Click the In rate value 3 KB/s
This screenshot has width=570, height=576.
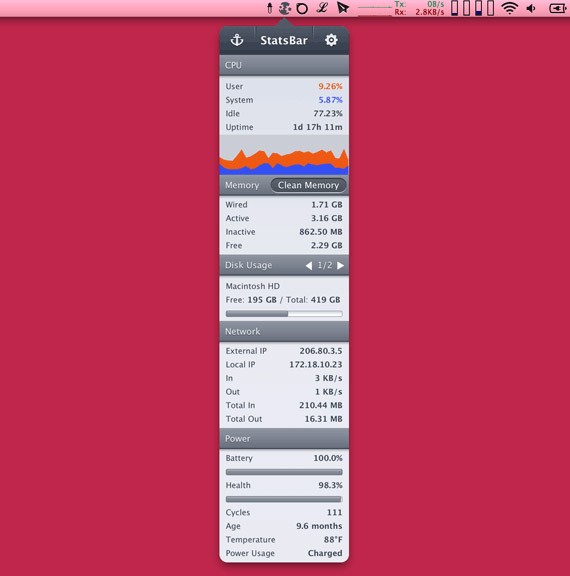click(329, 378)
